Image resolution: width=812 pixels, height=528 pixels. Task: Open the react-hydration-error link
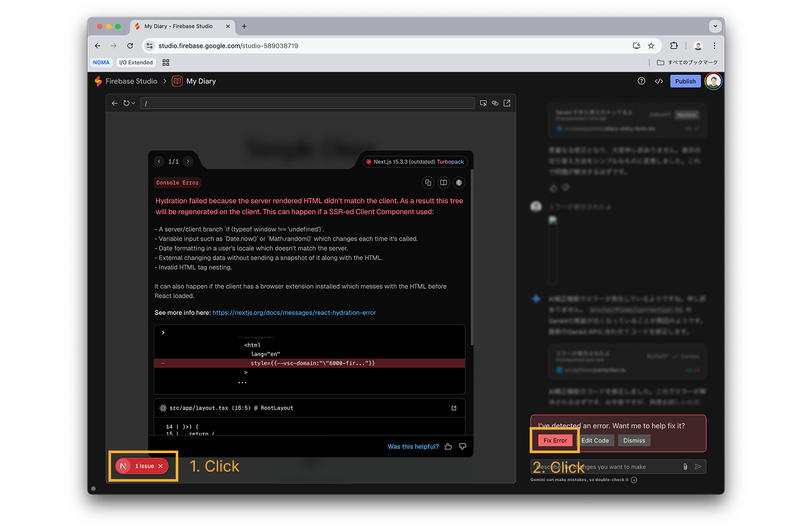[x=294, y=312]
